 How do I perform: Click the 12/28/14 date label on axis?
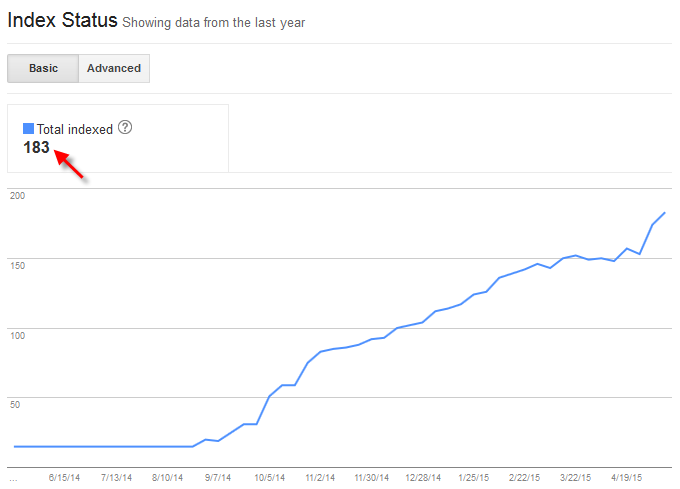coord(423,478)
